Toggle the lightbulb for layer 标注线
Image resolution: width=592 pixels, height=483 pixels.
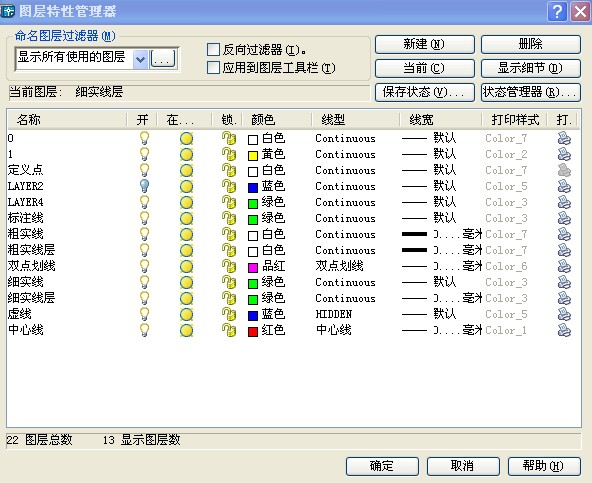[144, 218]
